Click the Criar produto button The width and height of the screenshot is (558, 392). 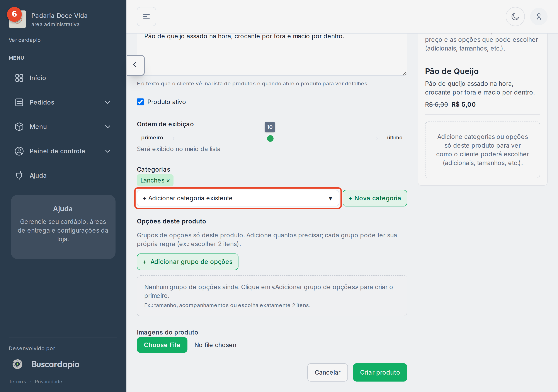point(380,372)
